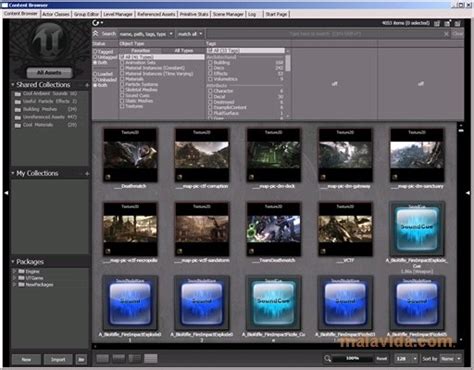Click the All Assets button
This screenshot has height=370, width=474.
tap(49, 72)
